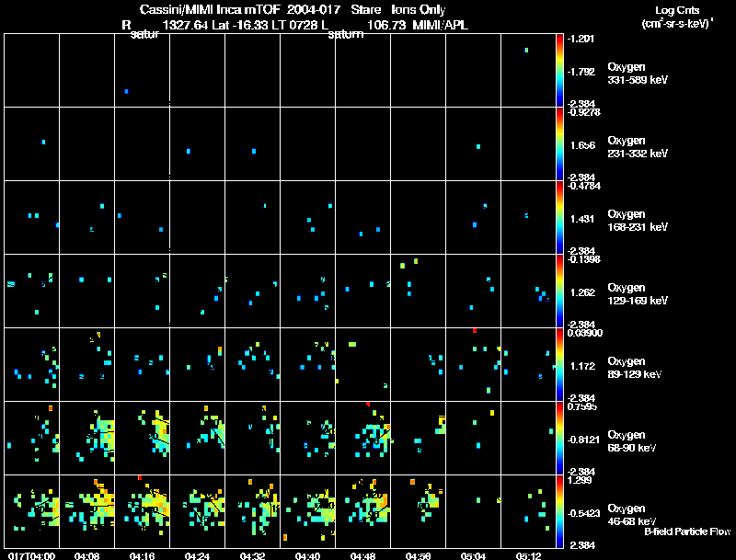This screenshot has height=560, width=736.
Task: Open the Oxygen 331-589 keV panel at 05:12
Action: [528, 71]
